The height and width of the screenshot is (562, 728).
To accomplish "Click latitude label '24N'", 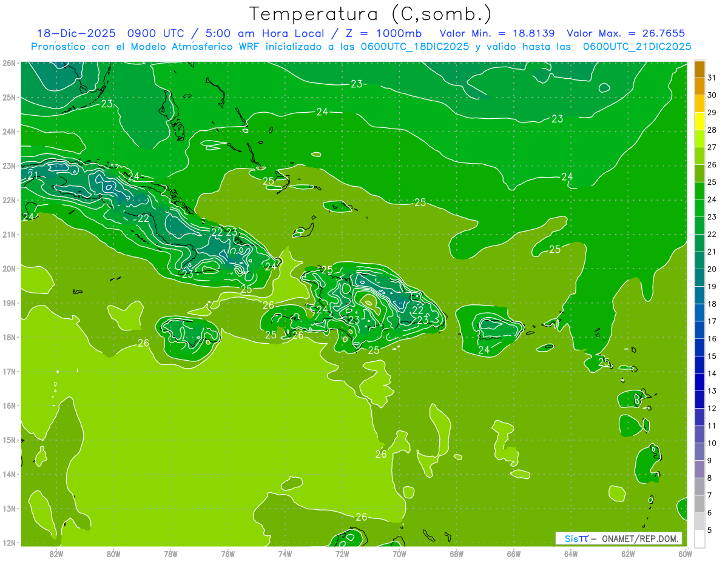I will (x=8, y=132).
